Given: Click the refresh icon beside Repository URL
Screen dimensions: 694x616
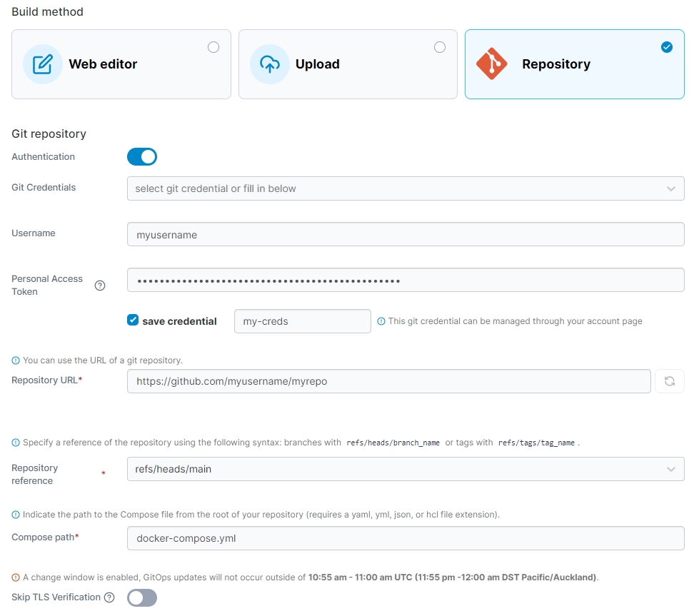Looking at the screenshot, I should pyautogui.click(x=669, y=381).
